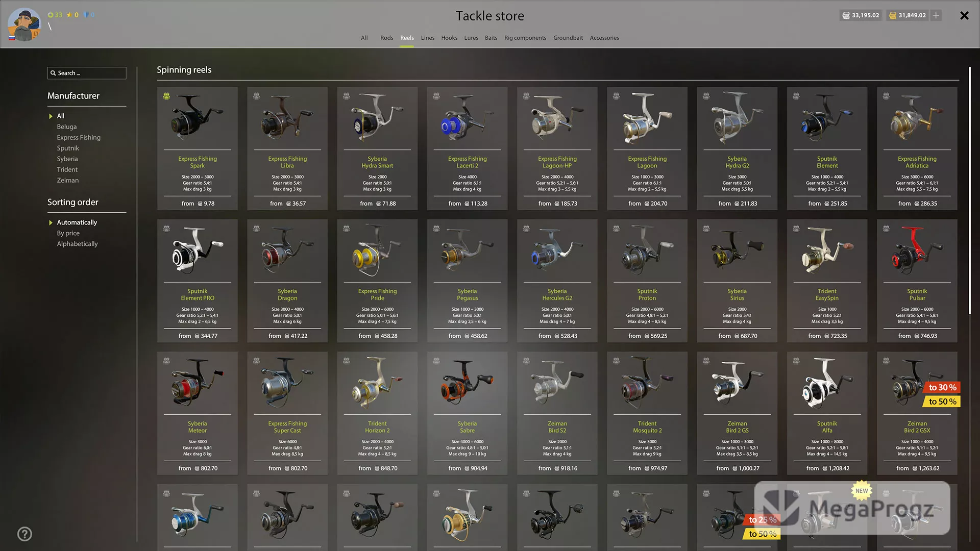Screen dimensions: 980x551
Task: Click the Zeiman Bird 2 GS name
Action: pos(737,427)
